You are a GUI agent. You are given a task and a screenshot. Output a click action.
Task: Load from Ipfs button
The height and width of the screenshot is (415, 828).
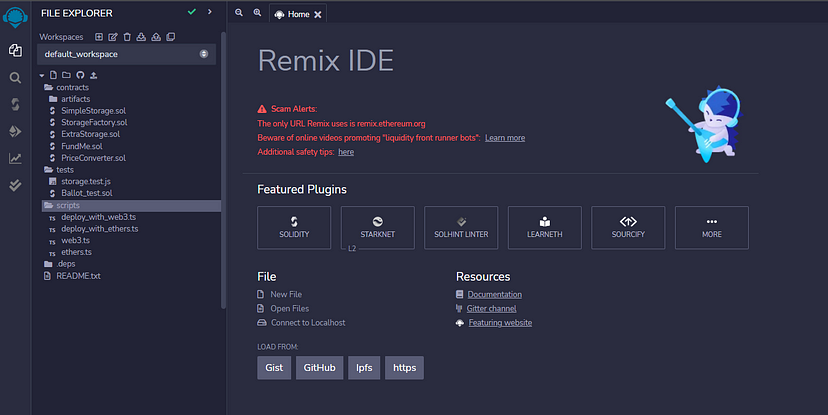(x=364, y=367)
